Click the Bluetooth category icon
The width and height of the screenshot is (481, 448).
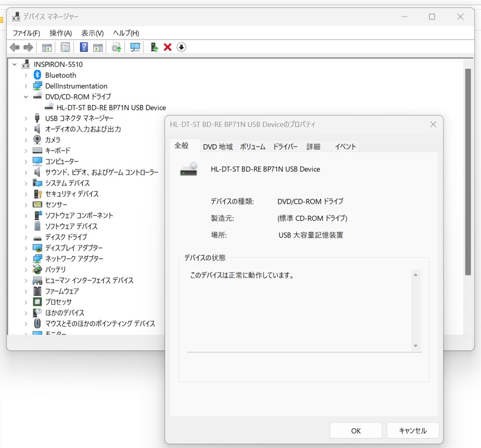tap(38, 75)
